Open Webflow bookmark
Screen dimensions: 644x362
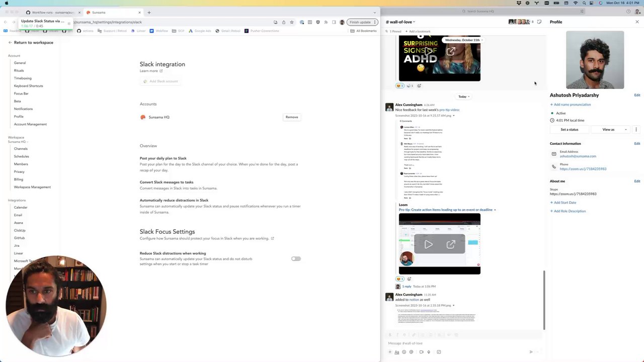(x=158, y=31)
